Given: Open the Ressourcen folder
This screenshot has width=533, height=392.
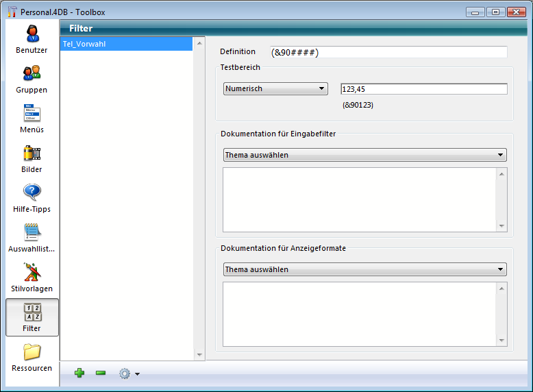Looking at the screenshot, I should 32,357.
